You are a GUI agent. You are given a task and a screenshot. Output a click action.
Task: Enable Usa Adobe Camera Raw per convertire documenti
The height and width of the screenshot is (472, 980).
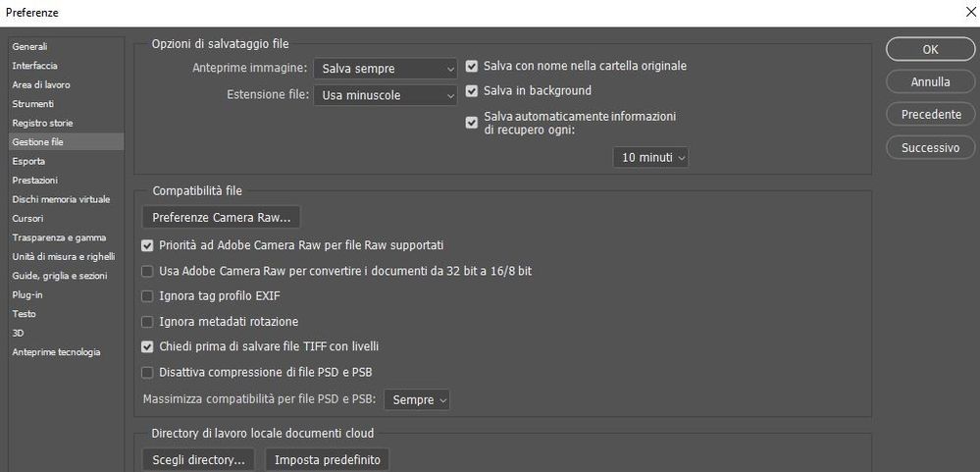tap(147, 271)
